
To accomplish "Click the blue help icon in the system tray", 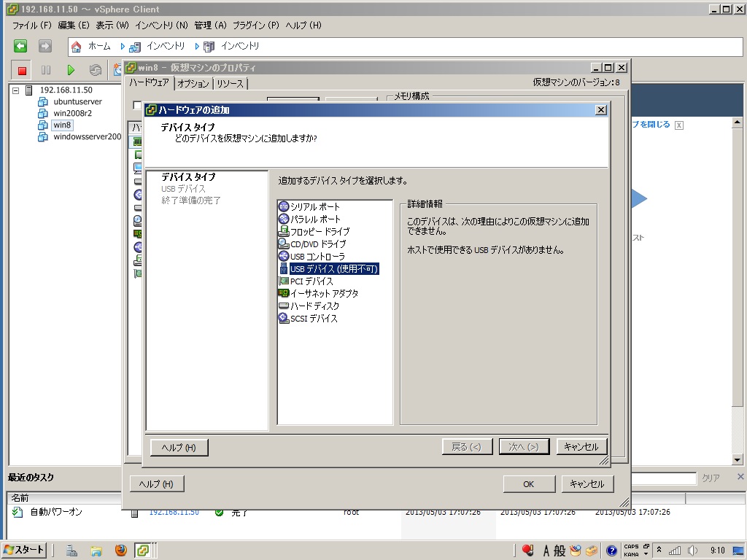I will tap(612, 551).
